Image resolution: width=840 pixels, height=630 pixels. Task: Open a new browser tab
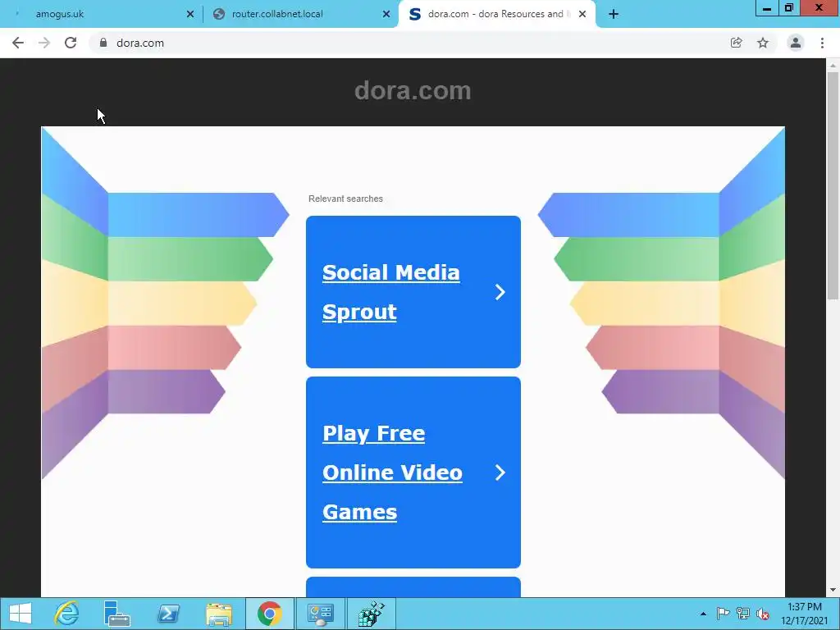click(x=614, y=14)
